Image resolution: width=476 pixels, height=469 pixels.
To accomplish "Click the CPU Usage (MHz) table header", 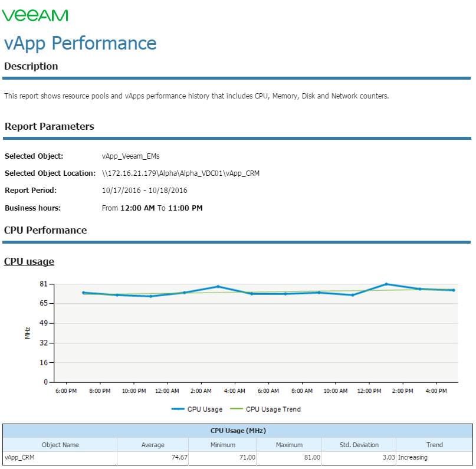I will (238, 431).
